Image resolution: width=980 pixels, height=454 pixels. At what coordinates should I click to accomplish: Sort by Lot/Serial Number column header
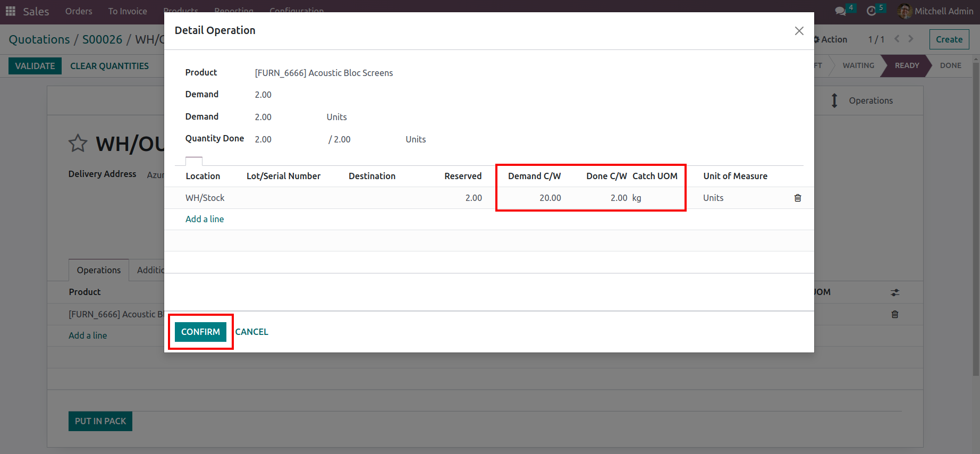(x=283, y=176)
